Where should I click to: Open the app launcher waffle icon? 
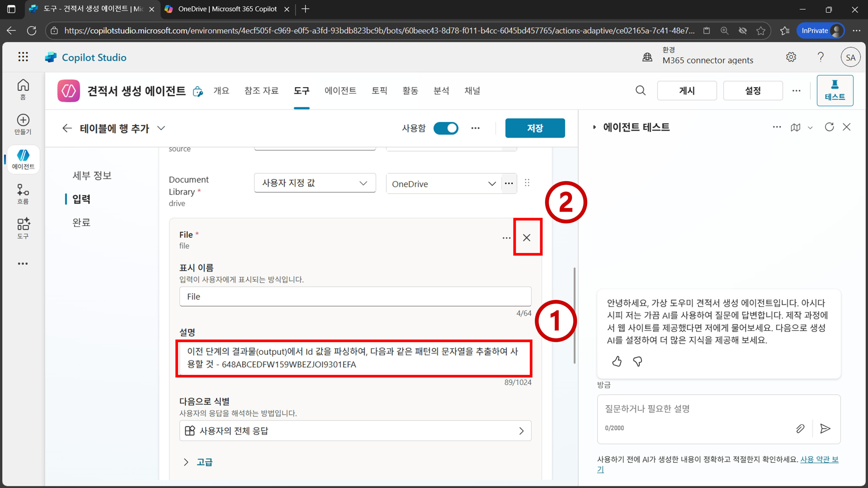[23, 57]
